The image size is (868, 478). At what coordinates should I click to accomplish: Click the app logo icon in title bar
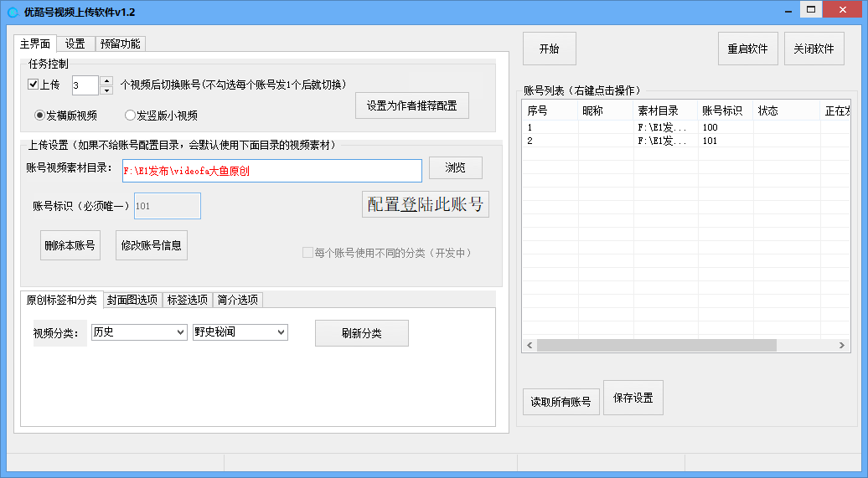coord(13,12)
